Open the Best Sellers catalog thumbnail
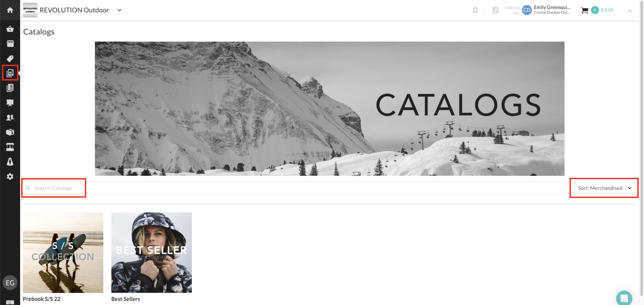The height and width of the screenshot is (305, 644). (151, 252)
